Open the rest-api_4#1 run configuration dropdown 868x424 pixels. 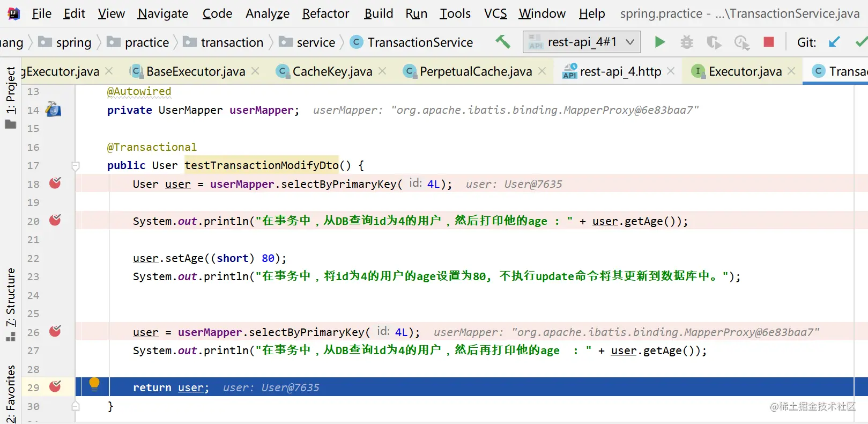tap(582, 42)
